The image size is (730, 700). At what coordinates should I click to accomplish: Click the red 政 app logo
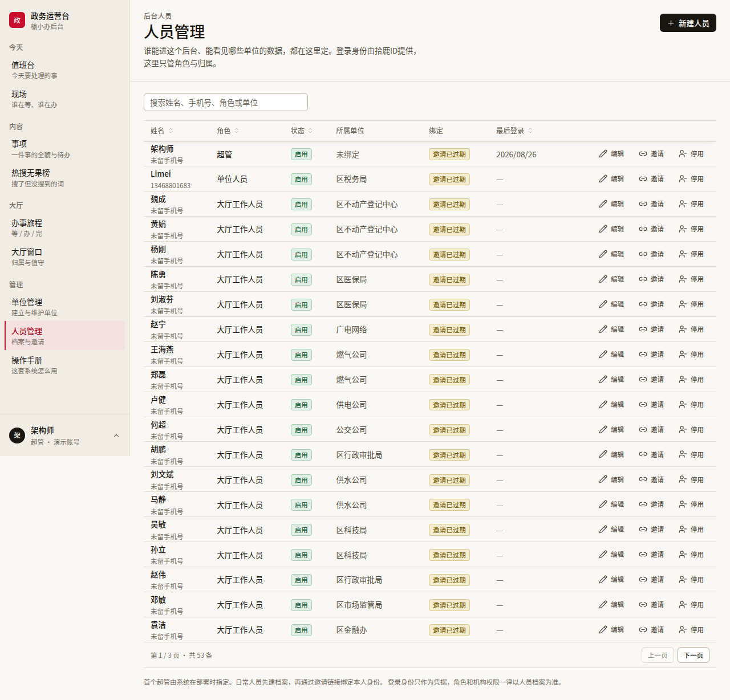[x=17, y=21]
